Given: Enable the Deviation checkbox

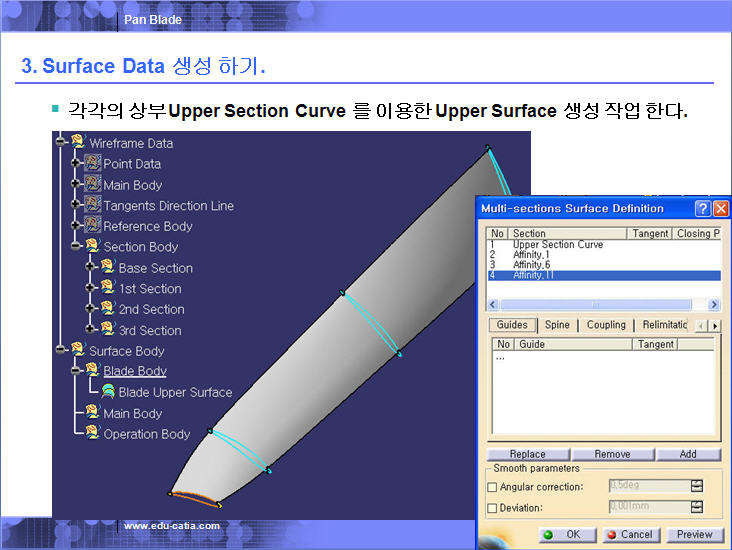Looking at the screenshot, I should 491,508.
